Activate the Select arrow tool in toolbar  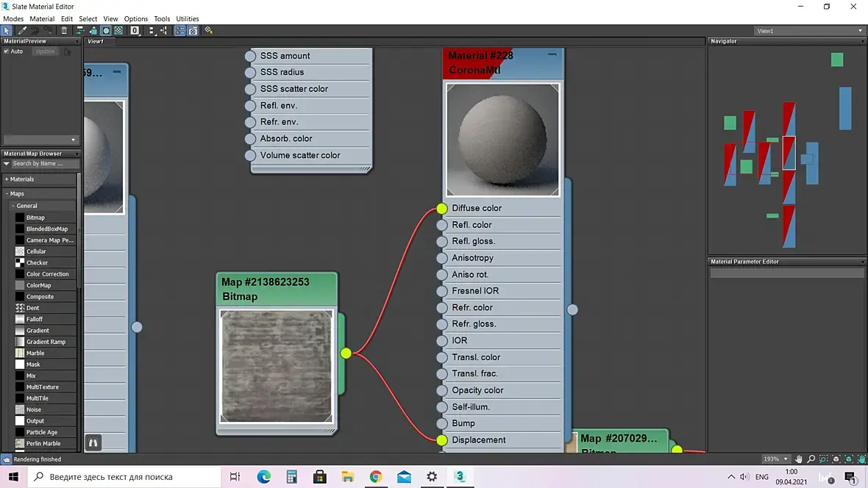pyautogui.click(x=7, y=31)
